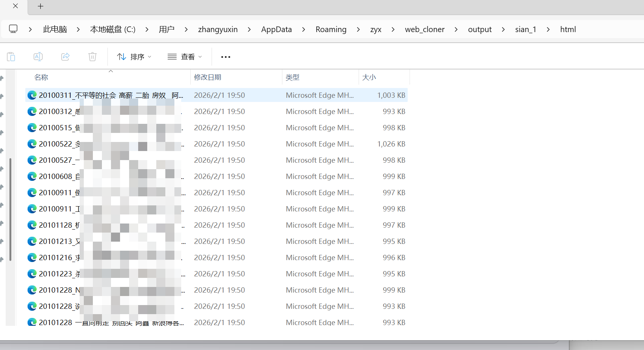The width and height of the screenshot is (644, 350).
Task: Open the 排序 sort dropdown
Action: 134,57
